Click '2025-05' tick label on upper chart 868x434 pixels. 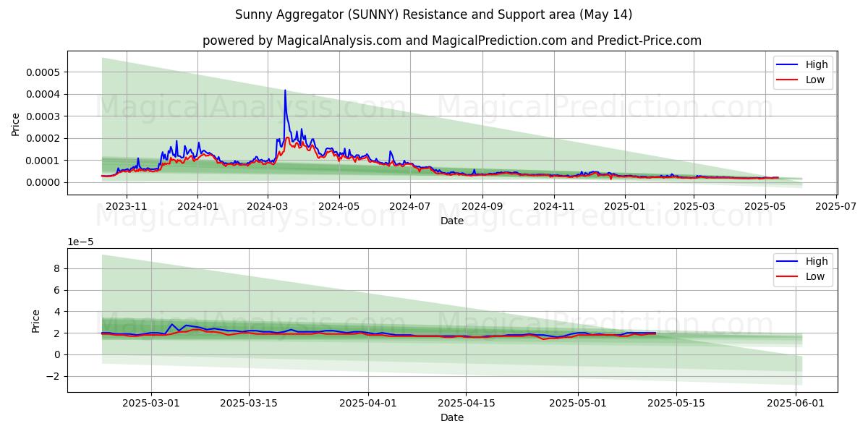[x=765, y=206]
